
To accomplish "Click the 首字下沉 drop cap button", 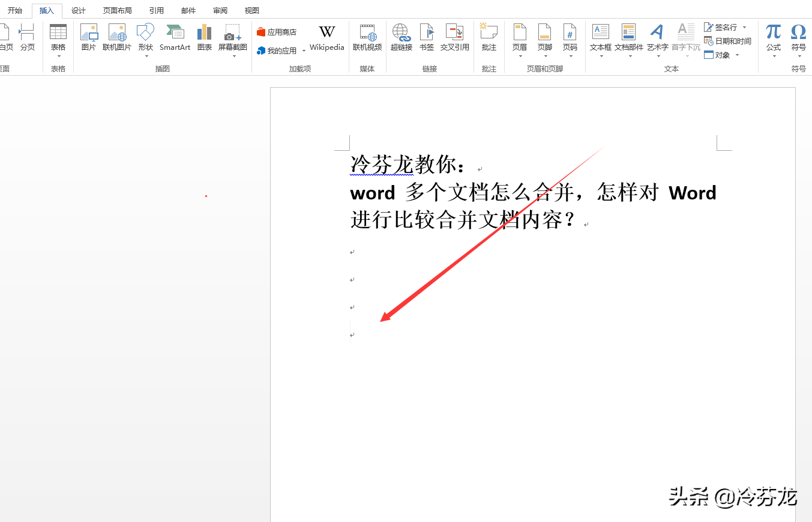I will (x=686, y=41).
